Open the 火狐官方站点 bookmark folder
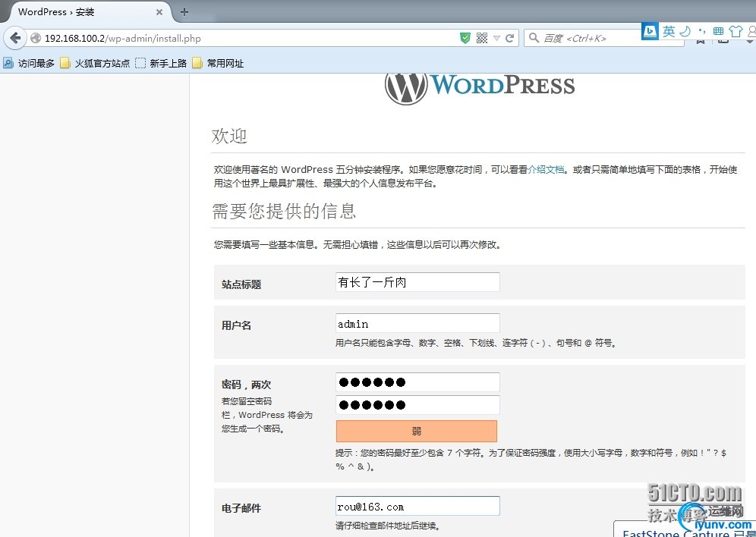This screenshot has width=756, height=537. [95, 63]
